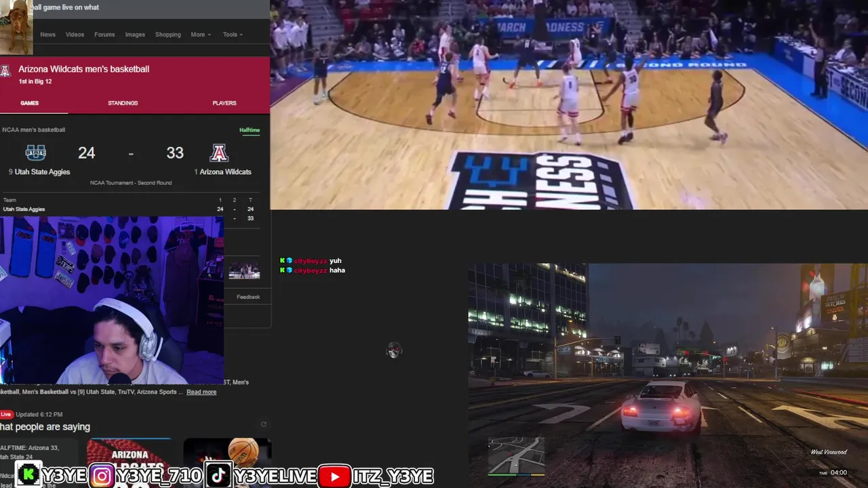Click the white sports car in GTA

click(660, 407)
